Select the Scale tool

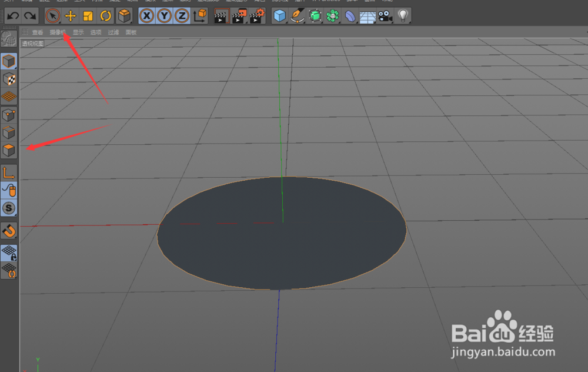[x=88, y=16]
